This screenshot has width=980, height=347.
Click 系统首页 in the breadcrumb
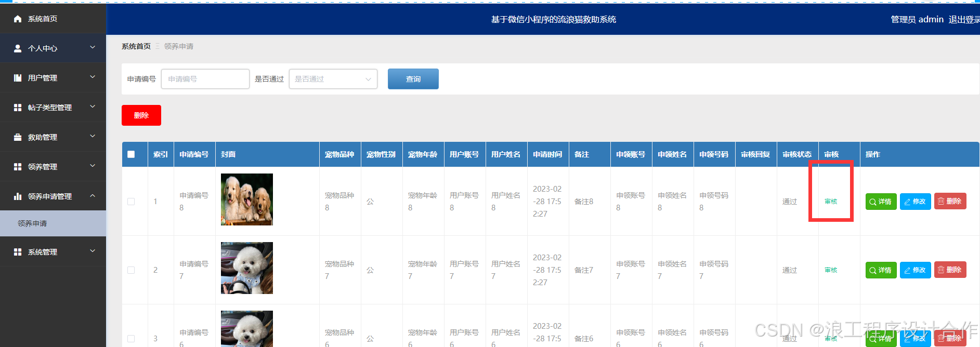(136, 46)
